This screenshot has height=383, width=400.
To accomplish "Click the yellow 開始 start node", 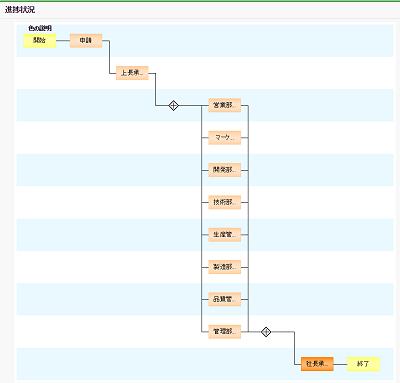I will (40, 41).
